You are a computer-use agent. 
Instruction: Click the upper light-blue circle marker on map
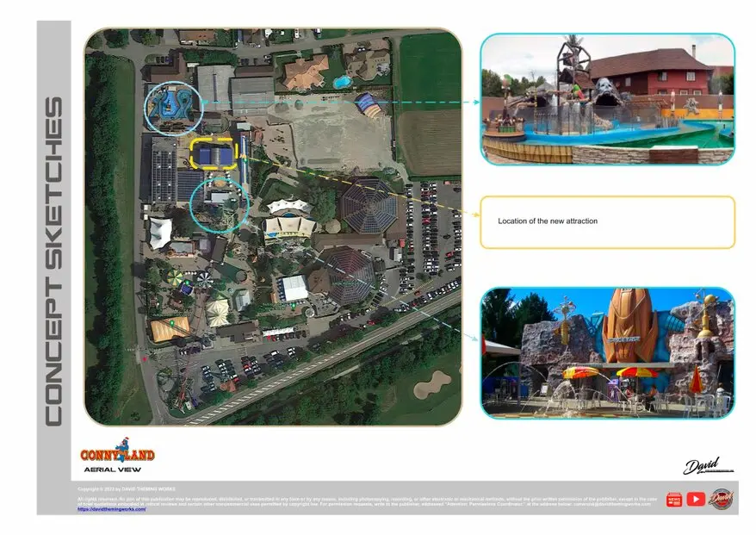[174, 108]
